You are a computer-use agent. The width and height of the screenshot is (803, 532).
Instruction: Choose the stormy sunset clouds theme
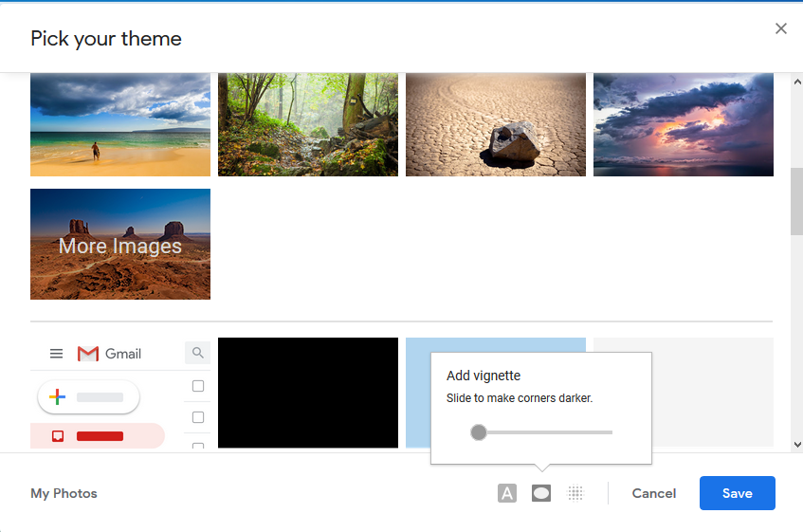tap(684, 124)
